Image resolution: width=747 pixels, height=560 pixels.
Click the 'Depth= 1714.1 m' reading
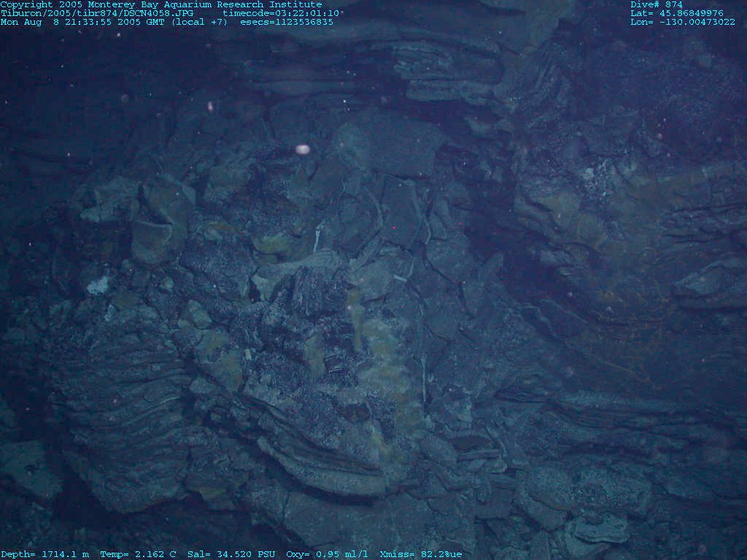coord(44,554)
